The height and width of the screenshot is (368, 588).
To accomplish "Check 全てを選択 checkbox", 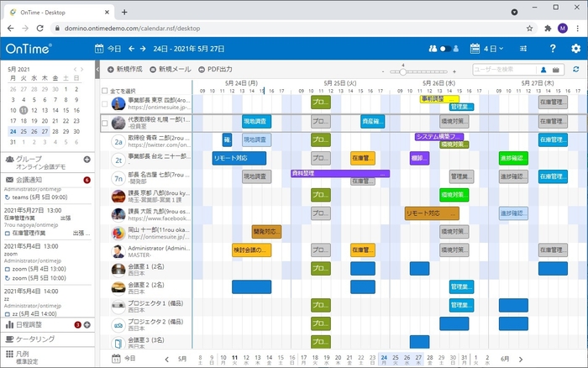I will point(105,91).
